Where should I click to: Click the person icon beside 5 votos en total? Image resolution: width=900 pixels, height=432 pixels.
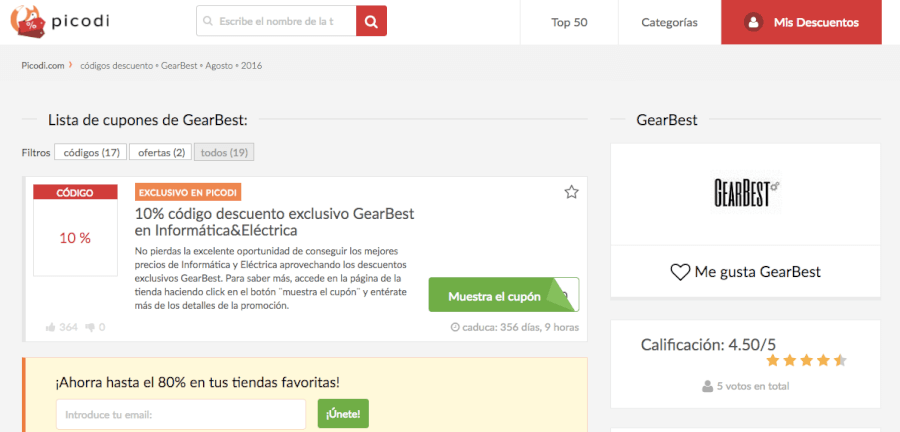[x=708, y=386]
